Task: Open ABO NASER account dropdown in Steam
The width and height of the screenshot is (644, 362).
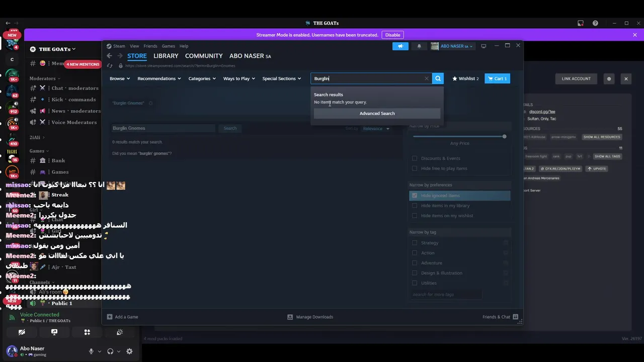Action: (x=451, y=46)
